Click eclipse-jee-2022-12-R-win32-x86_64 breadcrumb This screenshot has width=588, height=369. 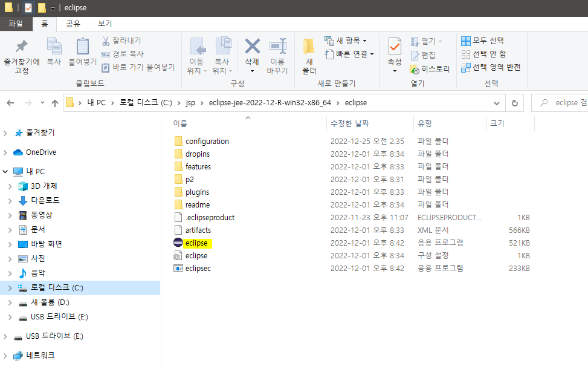270,103
